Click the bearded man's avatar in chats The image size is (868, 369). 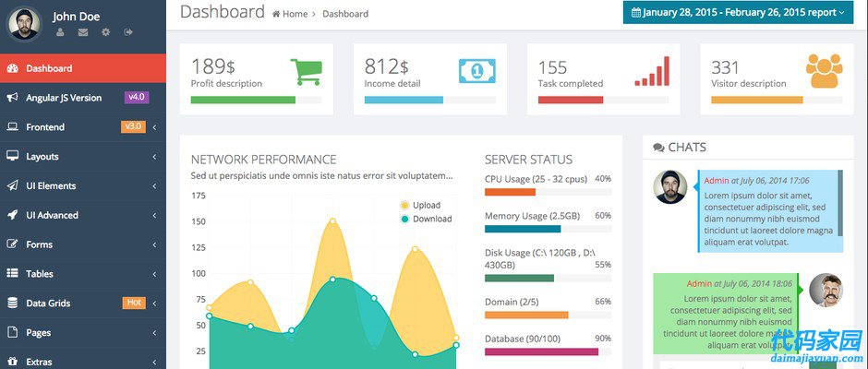(670, 187)
